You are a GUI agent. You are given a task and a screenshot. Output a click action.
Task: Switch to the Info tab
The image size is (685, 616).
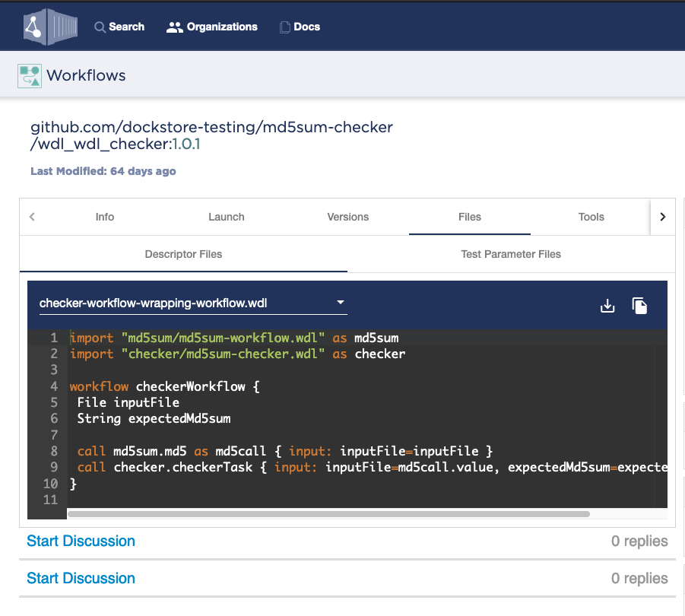[105, 217]
